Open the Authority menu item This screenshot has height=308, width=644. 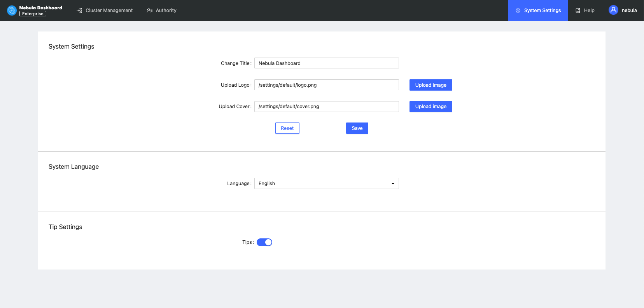[x=166, y=10]
